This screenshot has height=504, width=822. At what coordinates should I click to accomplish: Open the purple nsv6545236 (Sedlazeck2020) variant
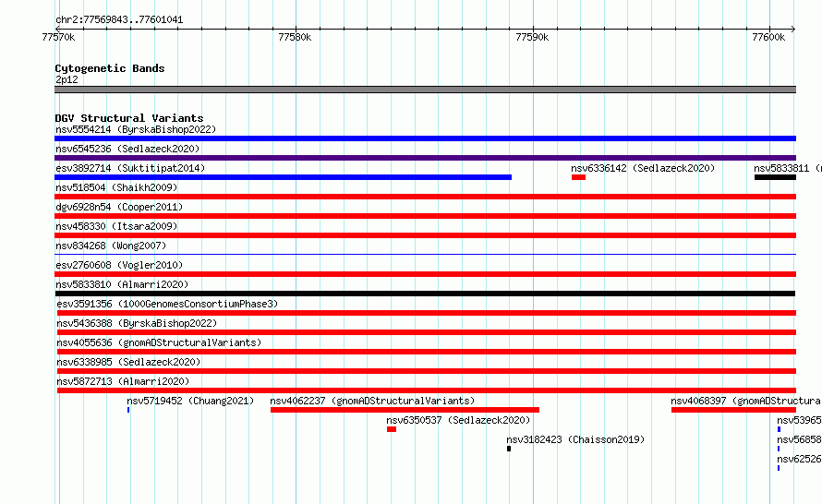pyautogui.click(x=425, y=158)
